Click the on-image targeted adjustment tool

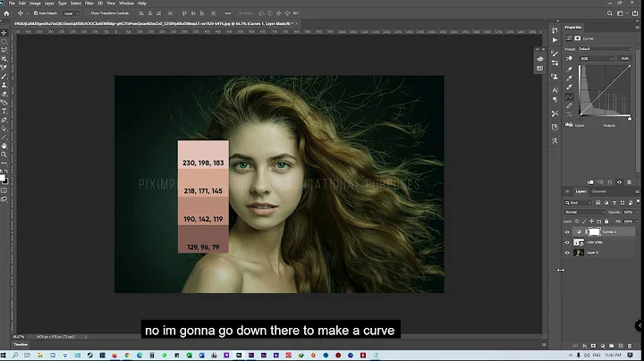tap(569, 59)
